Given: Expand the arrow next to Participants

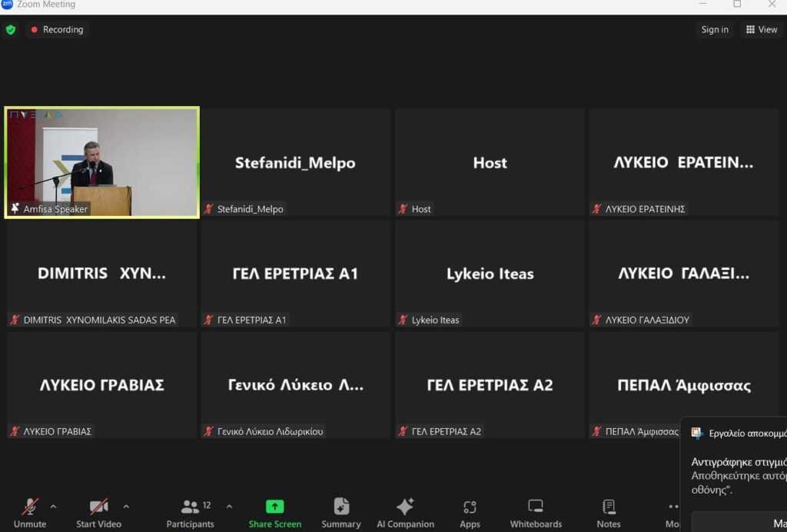Looking at the screenshot, I should click(229, 506).
